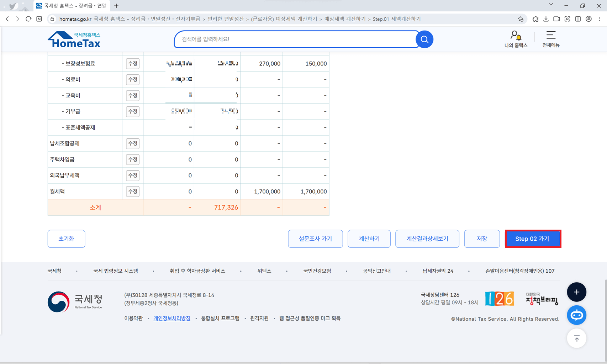Click 수정 button for 보장성보험료
Viewport: 607px width, 364px height.
coord(133,64)
